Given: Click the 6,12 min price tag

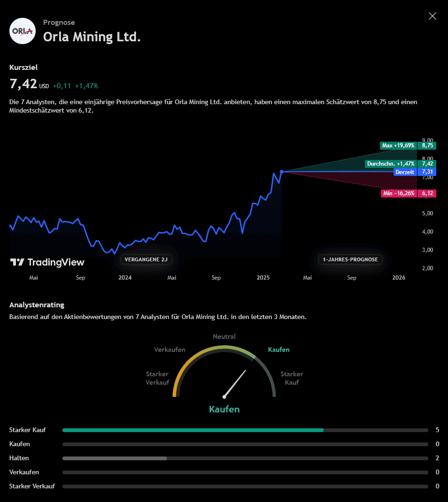Looking at the screenshot, I should click(427, 193).
